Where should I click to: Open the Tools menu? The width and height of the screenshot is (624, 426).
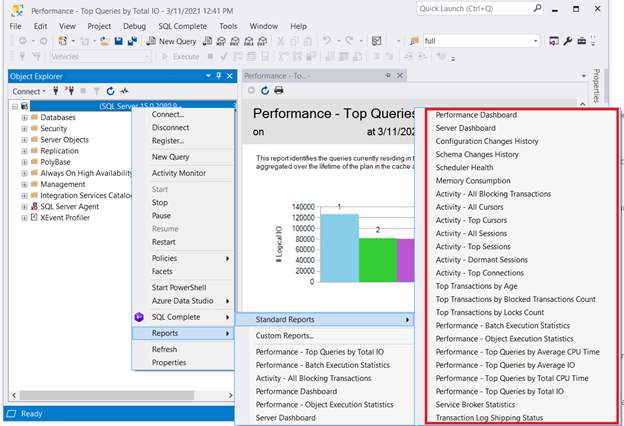[x=228, y=26]
